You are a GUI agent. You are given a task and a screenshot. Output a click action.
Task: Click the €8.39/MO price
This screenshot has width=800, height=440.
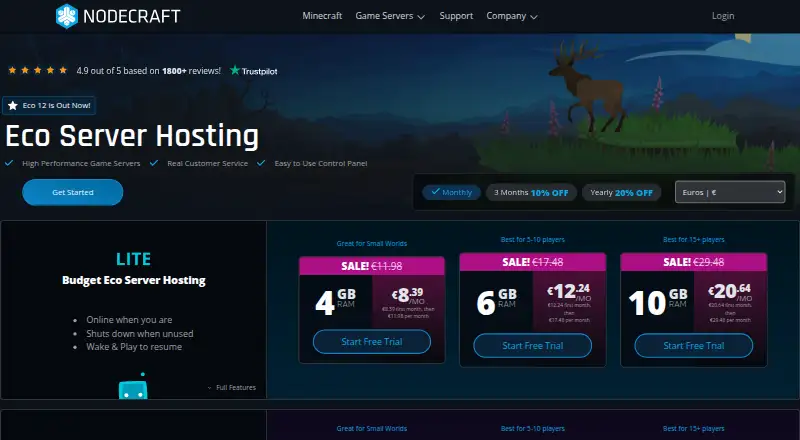pos(408,295)
